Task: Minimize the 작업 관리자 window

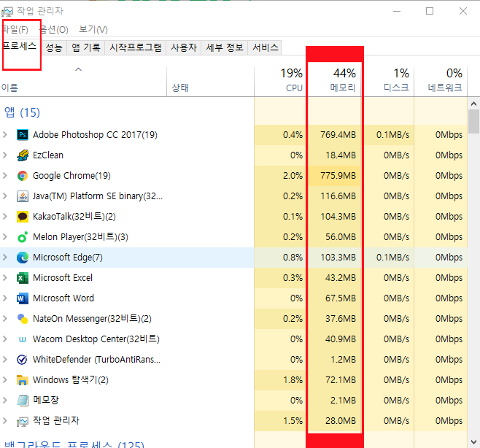Action: (x=397, y=12)
